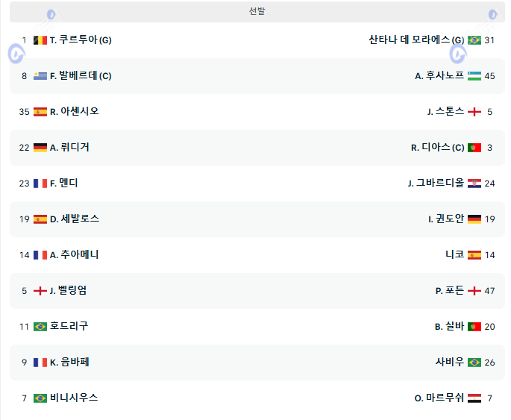Open player J. 벨링엄 profile
511x420 pixels.
pyautogui.click(x=68, y=291)
